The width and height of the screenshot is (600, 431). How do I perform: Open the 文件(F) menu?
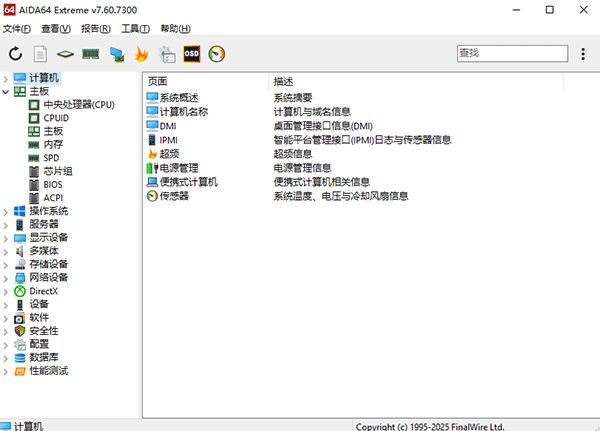16,29
